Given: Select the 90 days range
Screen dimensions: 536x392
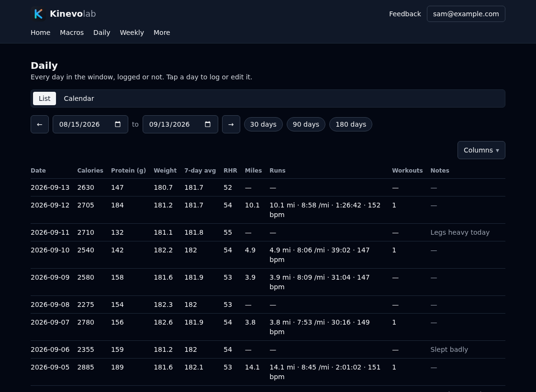Looking at the screenshot, I should click(x=306, y=124).
